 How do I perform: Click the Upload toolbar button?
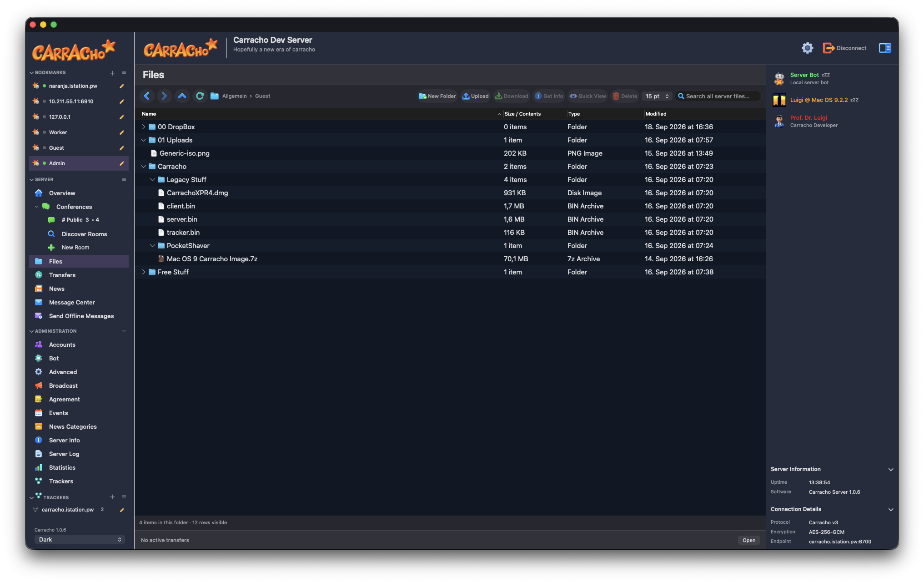click(475, 96)
